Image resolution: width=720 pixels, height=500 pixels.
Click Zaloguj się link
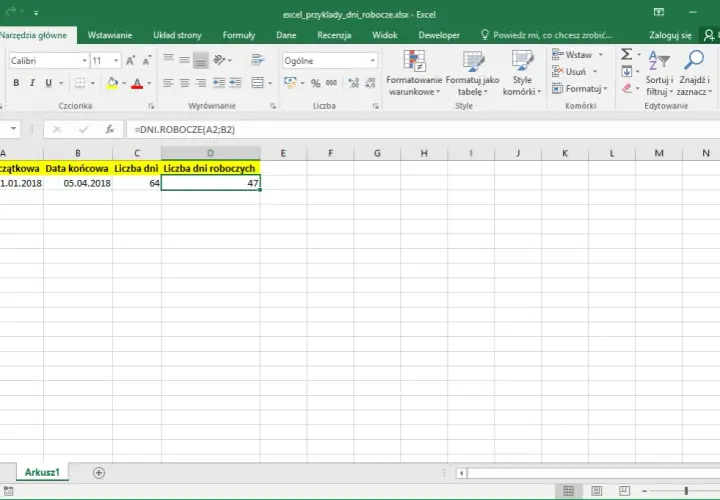670,35
